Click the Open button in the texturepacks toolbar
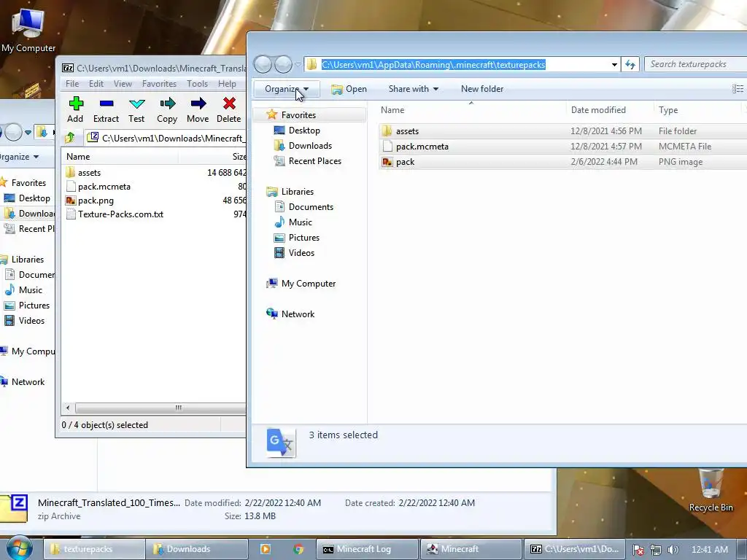The height and width of the screenshot is (560, 747). click(349, 89)
